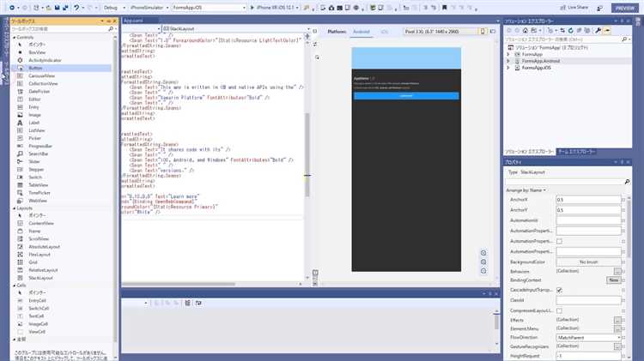
Task: Click the Live Share icon
Action: click(562, 8)
